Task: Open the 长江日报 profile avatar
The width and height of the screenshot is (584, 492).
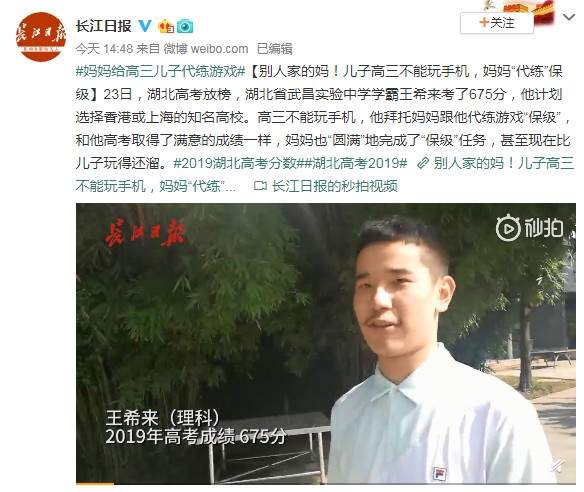Action: pyautogui.click(x=41, y=36)
